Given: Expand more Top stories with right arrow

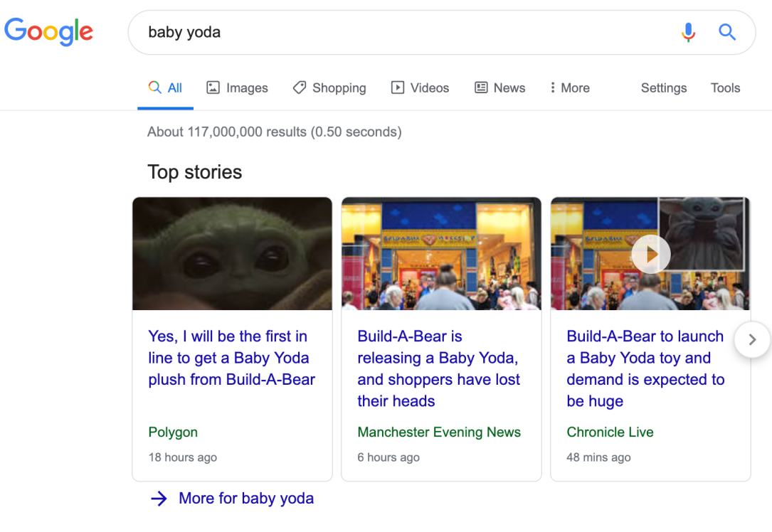Looking at the screenshot, I should click(x=752, y=339).
